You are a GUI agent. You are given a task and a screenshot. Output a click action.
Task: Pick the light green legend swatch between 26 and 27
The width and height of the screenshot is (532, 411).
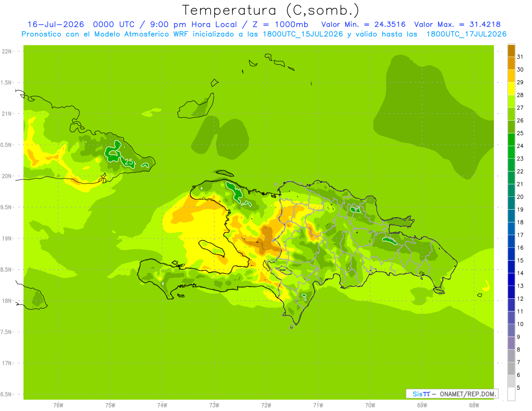coord(511,114)
